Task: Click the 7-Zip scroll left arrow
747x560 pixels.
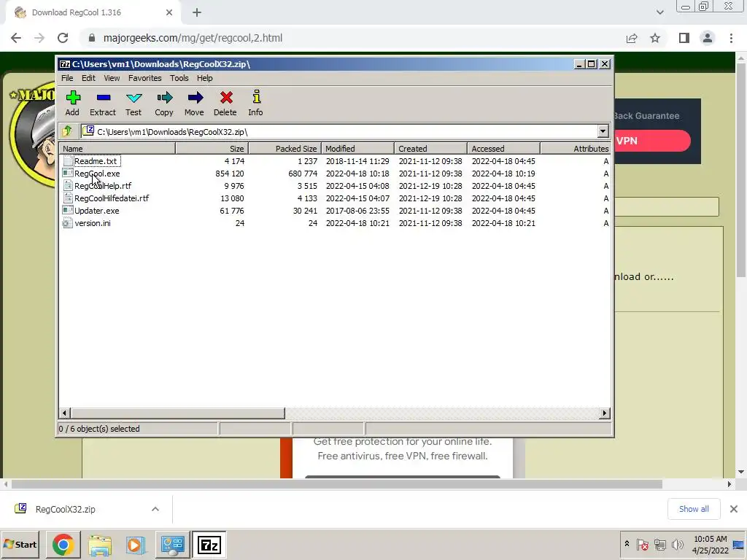Action: [x=65, y=413]
